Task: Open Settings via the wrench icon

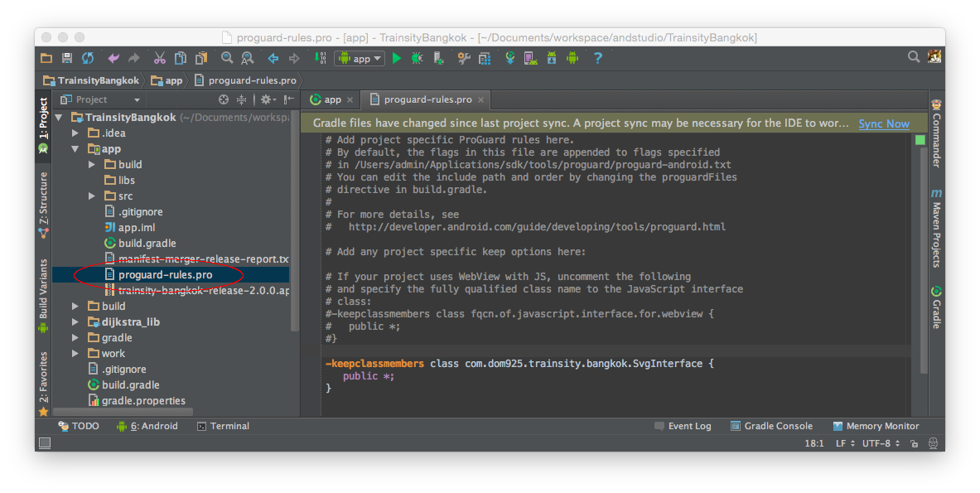Action: pos(464,58)
